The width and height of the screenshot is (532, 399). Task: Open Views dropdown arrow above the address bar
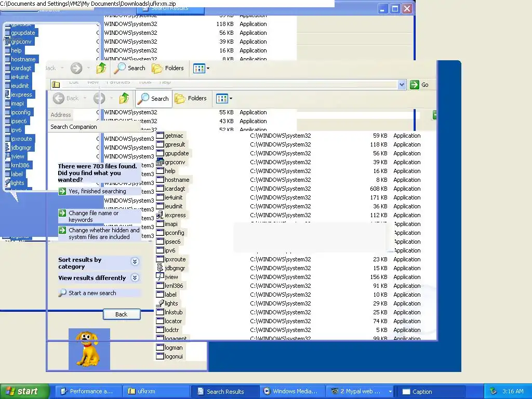pyautogui.click(x=208, y=69)
